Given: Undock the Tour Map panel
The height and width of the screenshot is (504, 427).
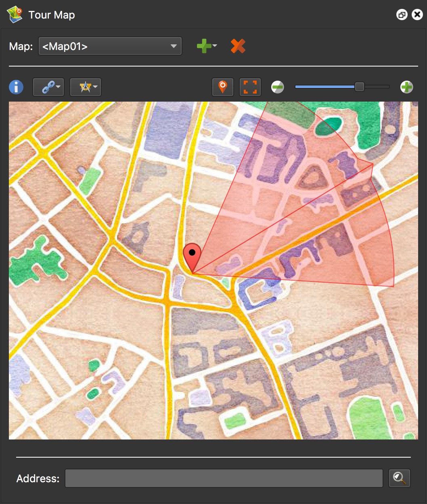Looking at the screenshot, I should [x=402, y=15].
